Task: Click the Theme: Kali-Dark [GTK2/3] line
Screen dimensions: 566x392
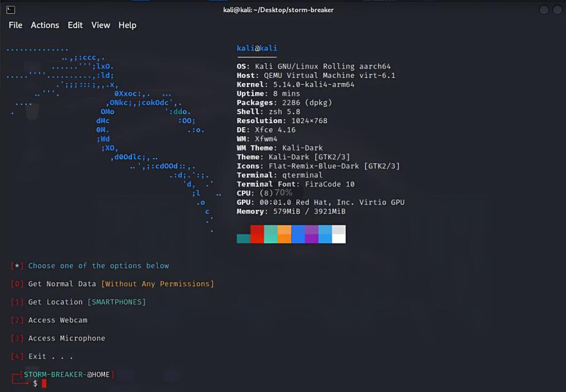Action: pos(293,157)
